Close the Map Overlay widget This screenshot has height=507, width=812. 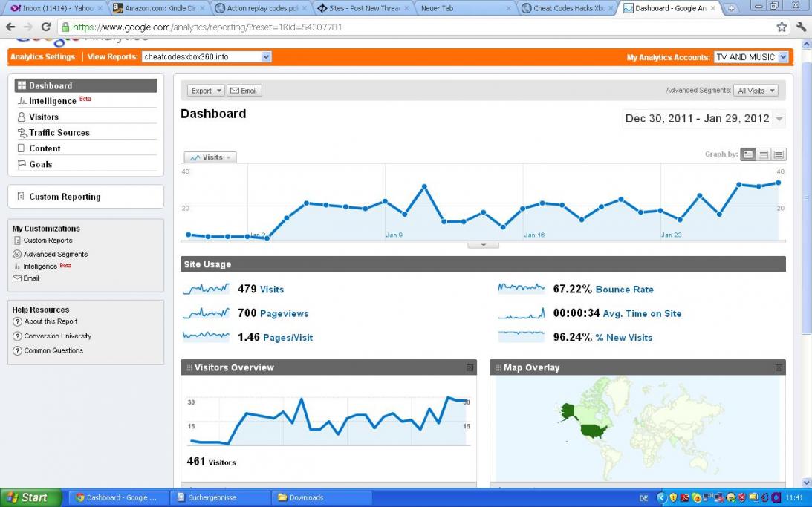779,368
